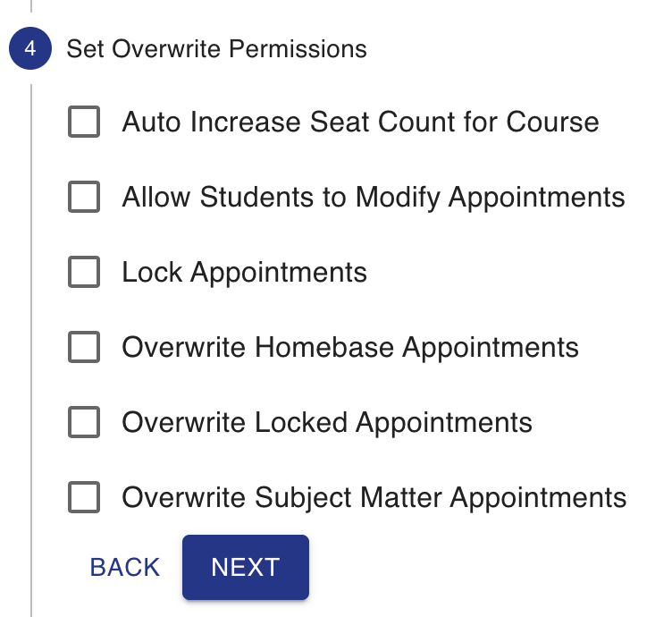Enable Allow Students to Modify Appointments checkbox
Screen dimensions: 672x617
[84, 197]
